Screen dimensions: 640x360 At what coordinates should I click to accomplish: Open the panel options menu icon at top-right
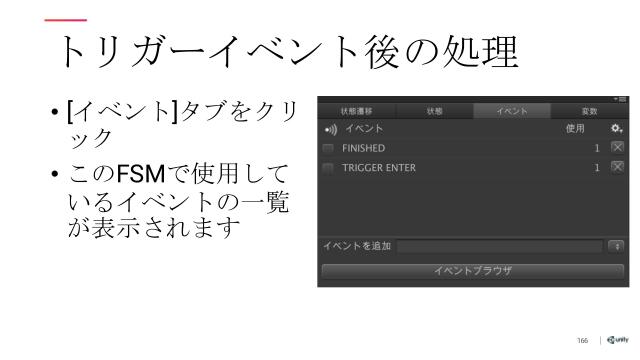620,99
